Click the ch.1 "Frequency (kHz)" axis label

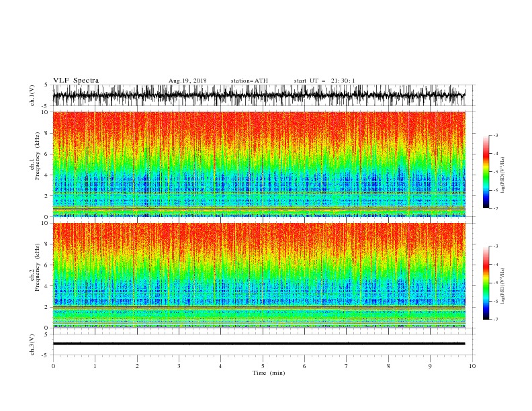38,156
